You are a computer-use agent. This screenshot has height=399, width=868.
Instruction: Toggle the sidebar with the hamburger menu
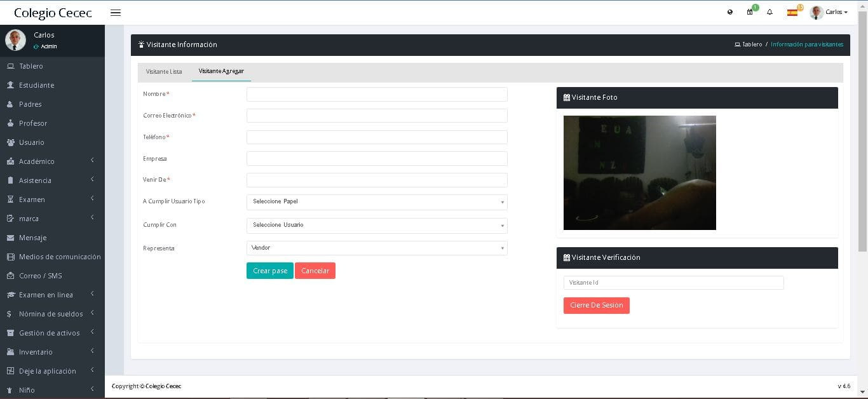115,12
